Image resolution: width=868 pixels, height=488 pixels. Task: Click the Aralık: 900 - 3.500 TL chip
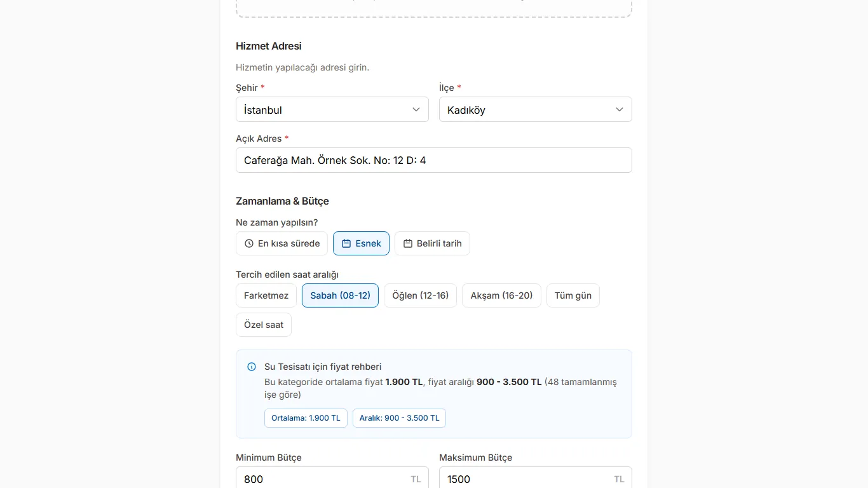click(399, 418)
